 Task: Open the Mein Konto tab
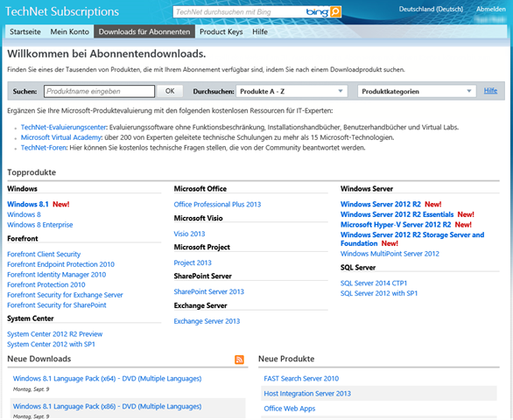click(70, 31)
